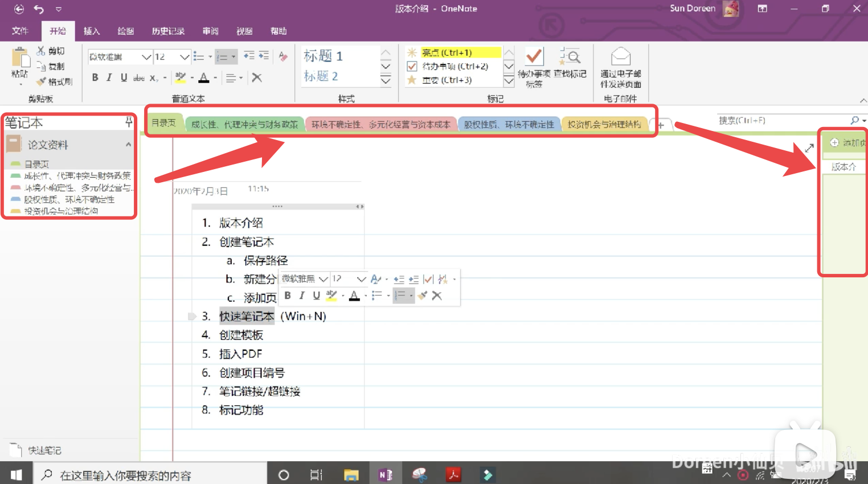Image resolution: width=868 pixels, height=484 pixels.
Task: Collapse the ribbon with the caret arrow
Action: pos(863,100)
